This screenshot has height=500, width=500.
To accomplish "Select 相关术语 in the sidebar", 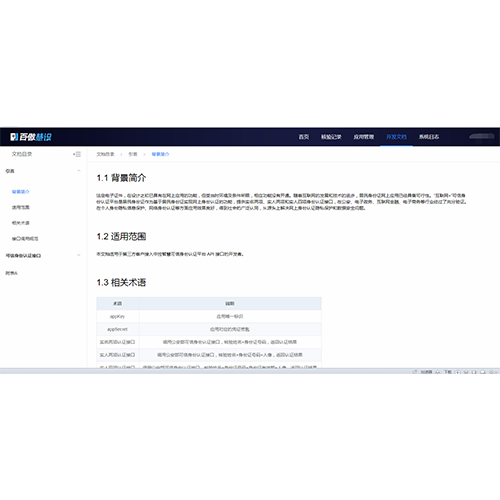I will point(21,223).
